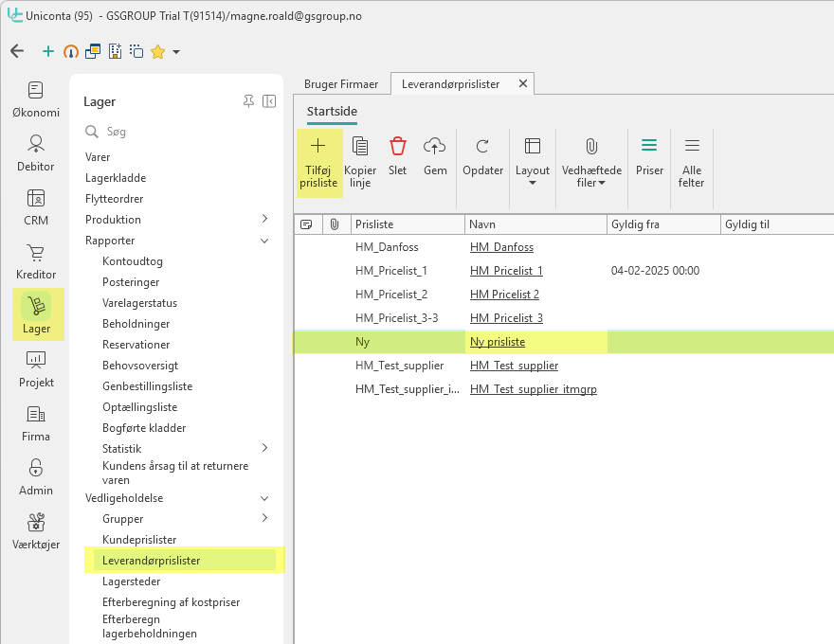This screenshot has height=644, width=834.
Task: Collapse the Vedligeholdelse section
Action: coord(264,498)
